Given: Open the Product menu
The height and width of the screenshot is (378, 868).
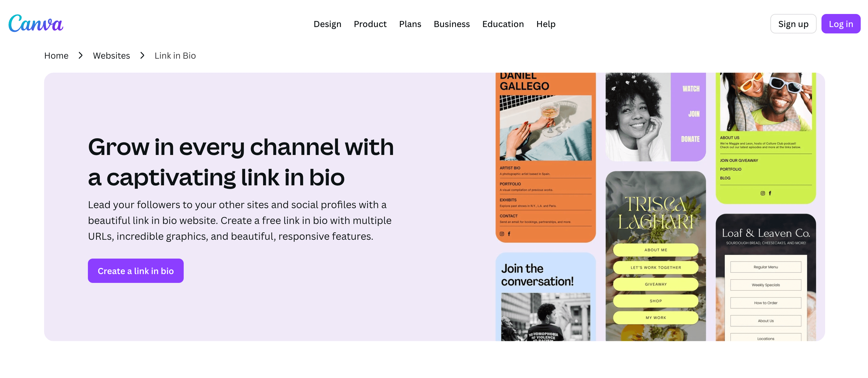Looking at the screenshot, I should pos(370,24).
